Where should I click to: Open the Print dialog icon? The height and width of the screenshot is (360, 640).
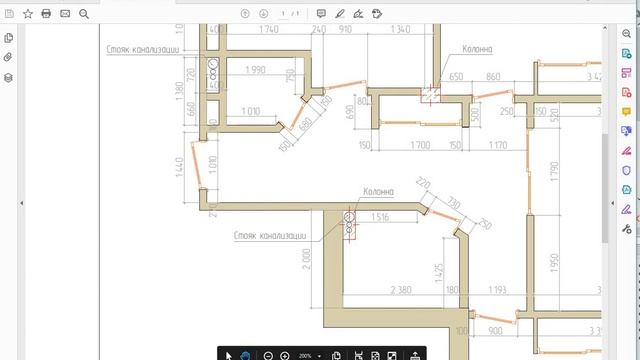click(x=46, y=14)
